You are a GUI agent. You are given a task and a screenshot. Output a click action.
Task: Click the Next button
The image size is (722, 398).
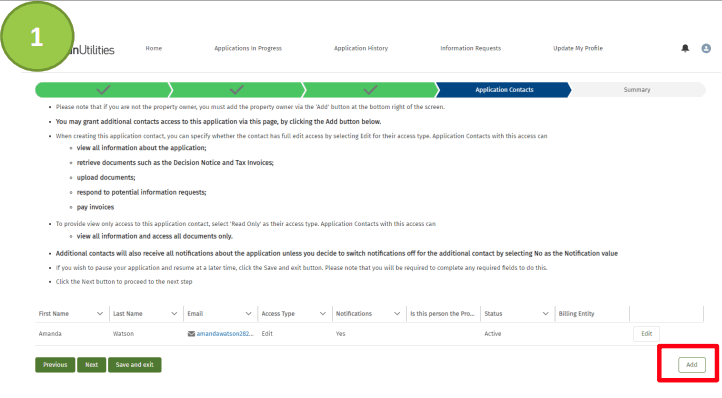[92, 365]
